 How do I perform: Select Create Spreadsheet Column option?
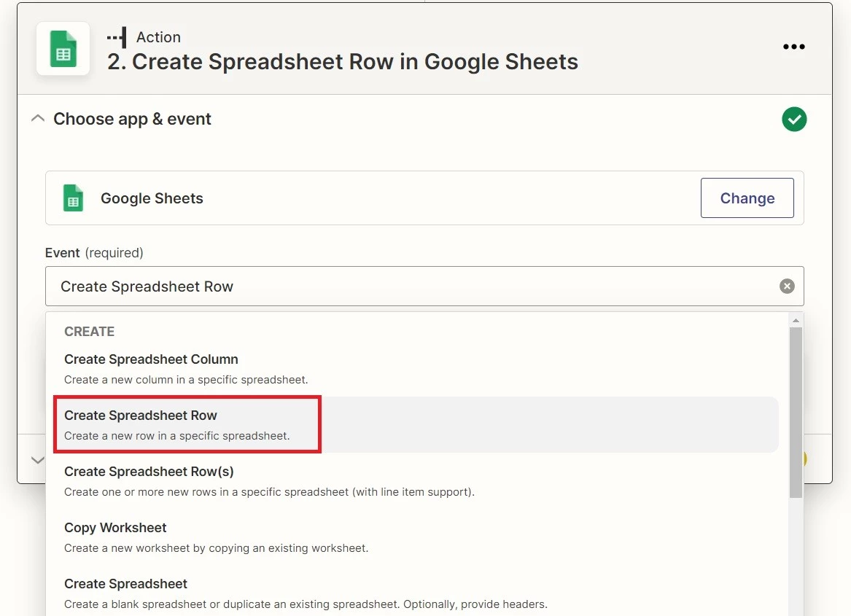pyautogui.click(x=416, y=369)
